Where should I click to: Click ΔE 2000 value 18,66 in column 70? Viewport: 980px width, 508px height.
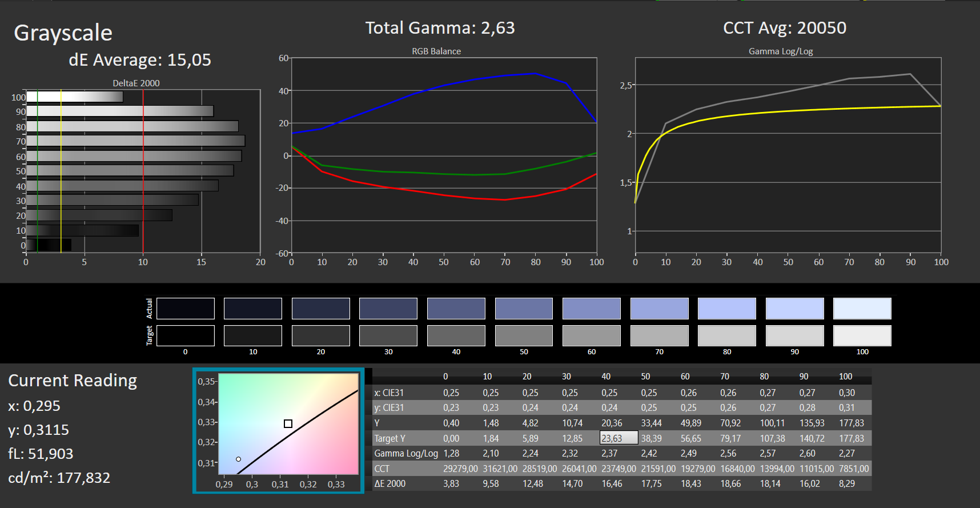point(730,483)
